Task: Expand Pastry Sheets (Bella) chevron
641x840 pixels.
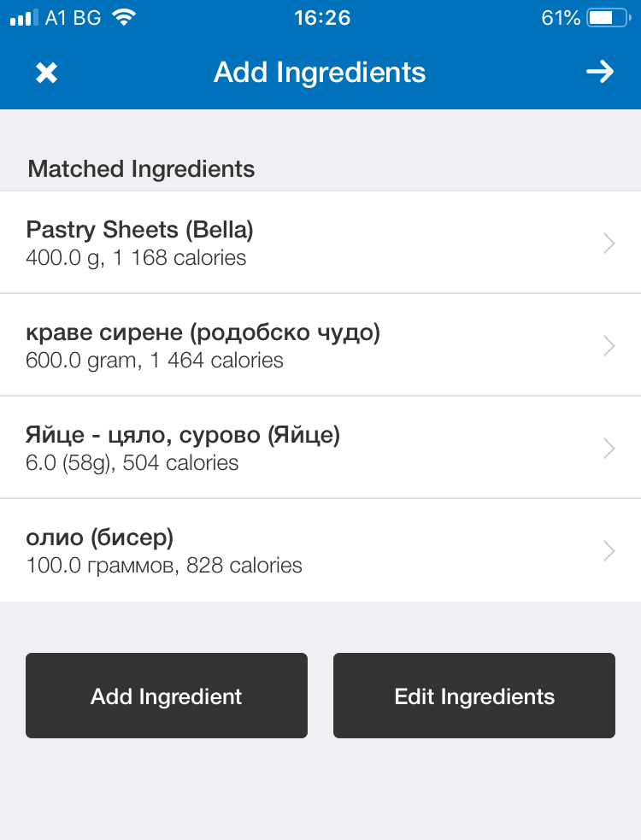Action: click(x=609, y=244)
